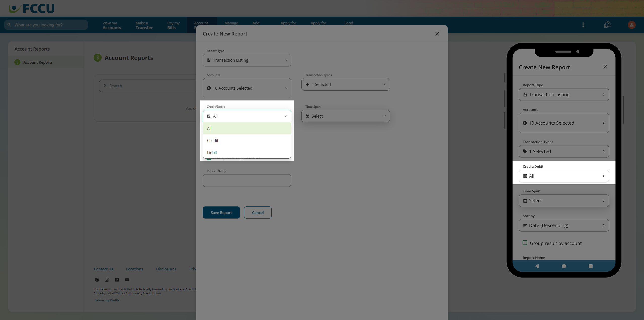Viewport: 644px width, 320px height.
Task: Open Credit/Debit All row in phone preview
Action: pos(564,176)
